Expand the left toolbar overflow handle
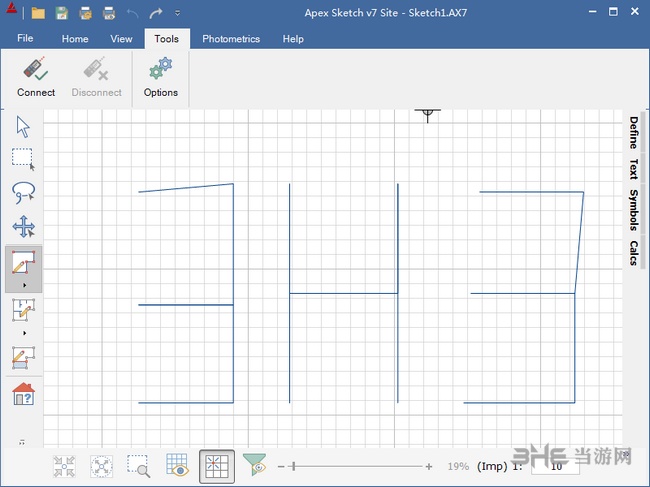 point(22,443)
